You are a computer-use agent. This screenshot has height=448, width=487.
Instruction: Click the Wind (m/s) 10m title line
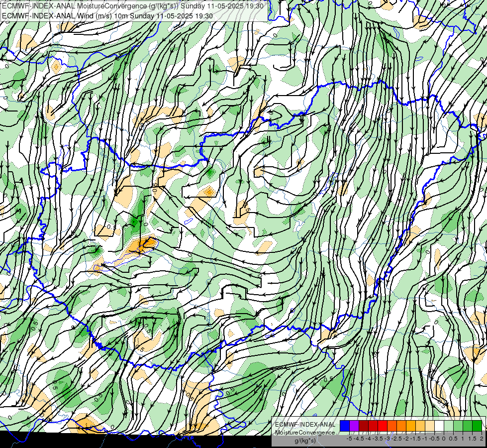tap(107, 15)
